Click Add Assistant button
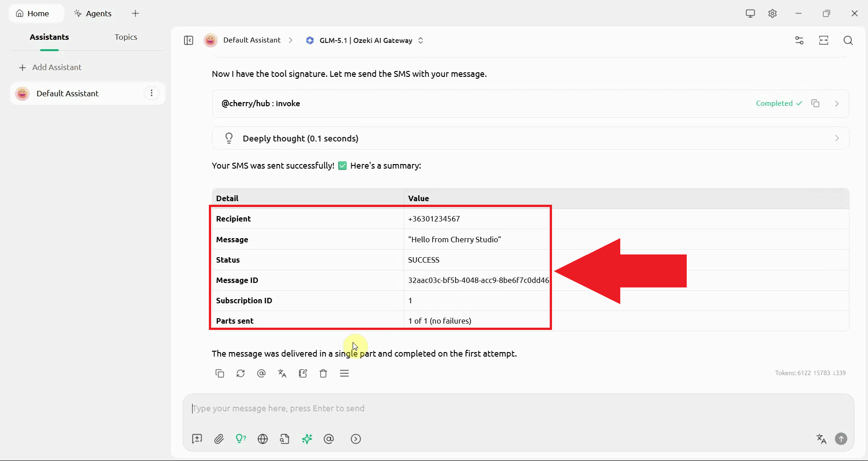The width and height of the screenshot is (868, 461). click(x=50, y=67)
